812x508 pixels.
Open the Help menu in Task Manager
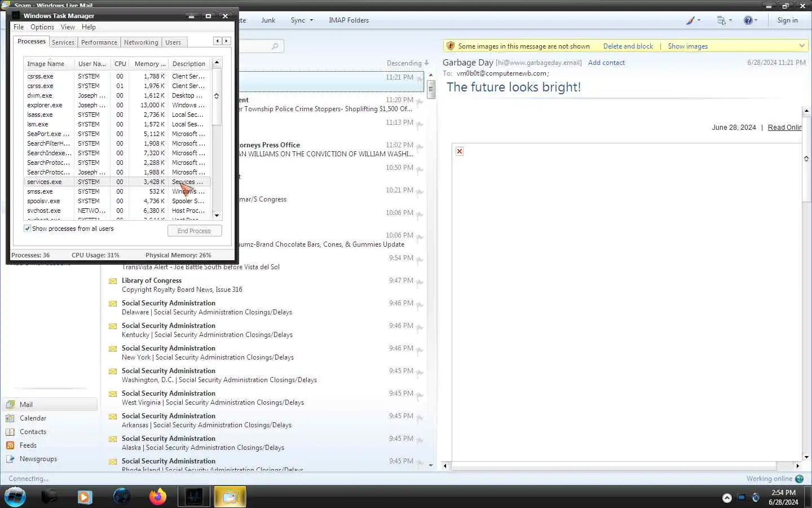point(89,27)
